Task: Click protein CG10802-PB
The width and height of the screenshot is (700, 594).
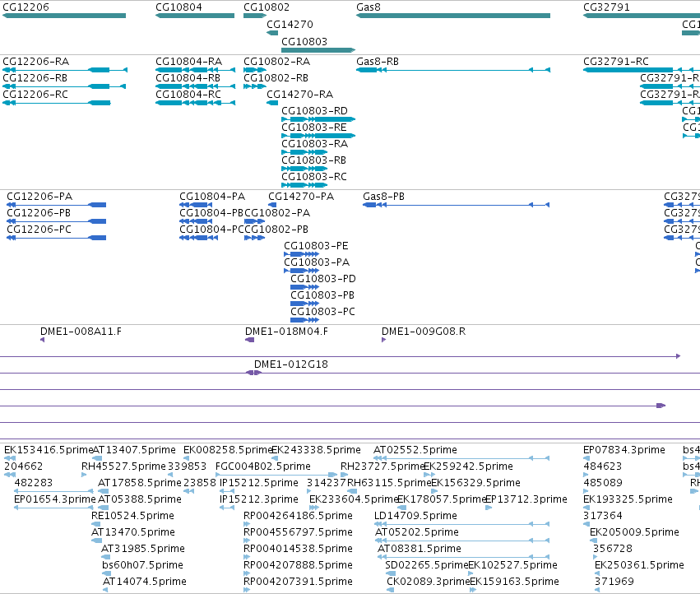Action: (x=255, y=238)
